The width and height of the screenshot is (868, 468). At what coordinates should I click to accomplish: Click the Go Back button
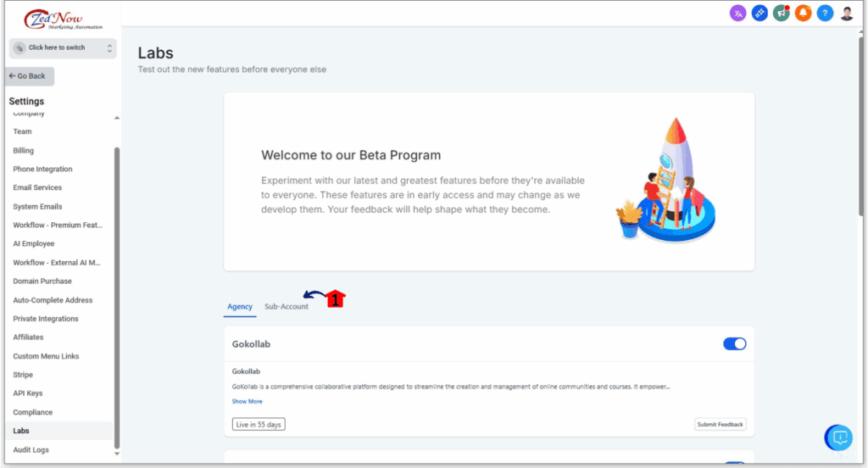30,76
